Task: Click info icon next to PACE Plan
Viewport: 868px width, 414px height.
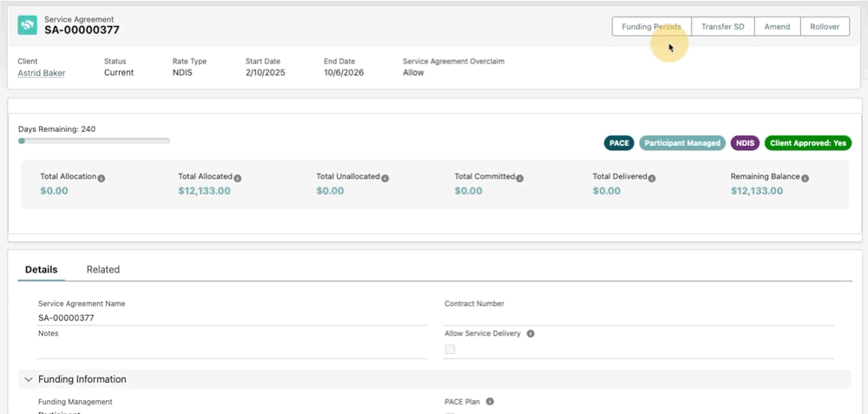Action: click(x=490, y=402)
